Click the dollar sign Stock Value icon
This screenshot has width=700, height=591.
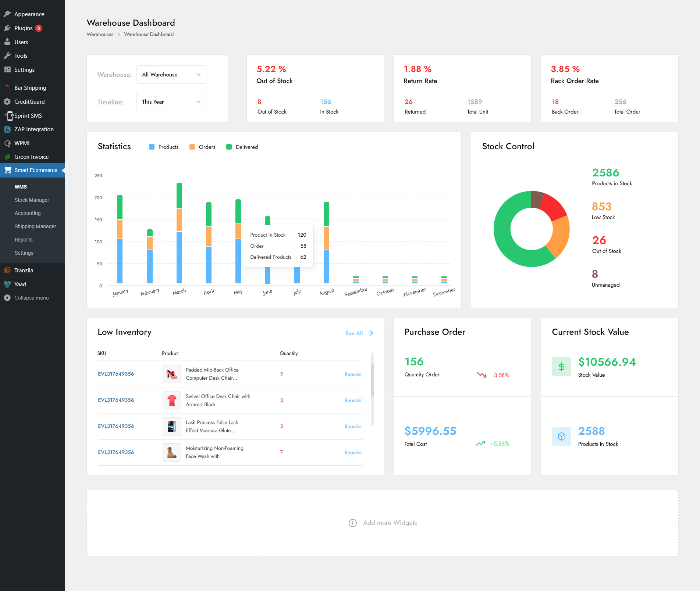click(561, 367)
